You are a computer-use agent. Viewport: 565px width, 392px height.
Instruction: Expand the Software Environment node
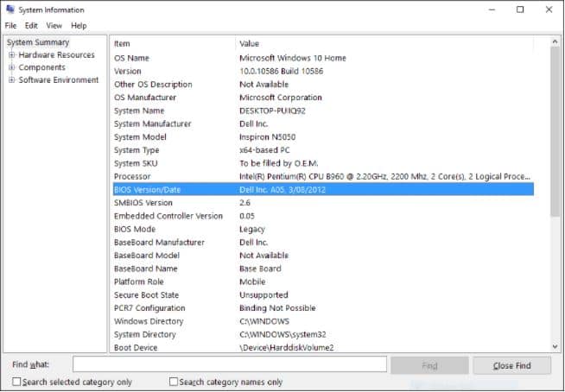tap(11, 80)
